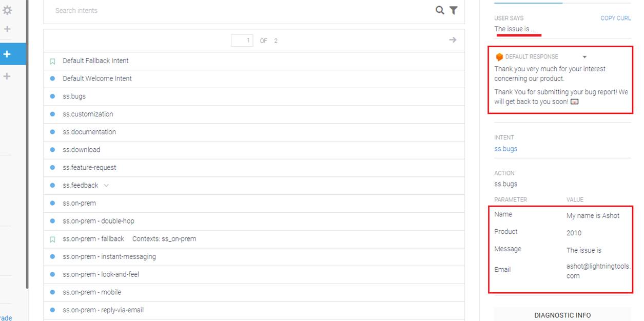Expand the ss.feedback sub-intents chevron
This screenshot has width=644, height=321.
pos(106,186)
